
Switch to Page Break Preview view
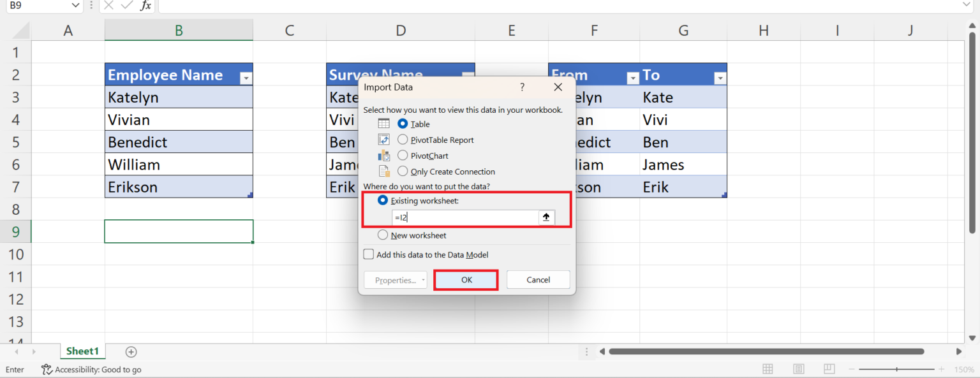(x=829, y=369)
